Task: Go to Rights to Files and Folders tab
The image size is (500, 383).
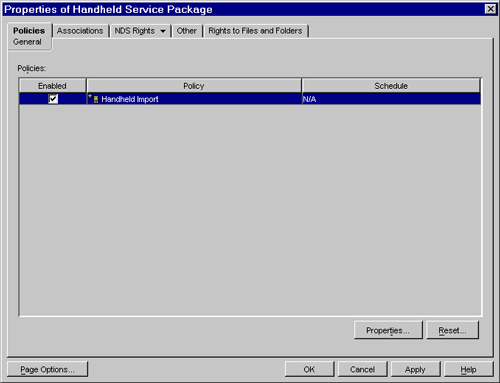Action: coord(255,31)
